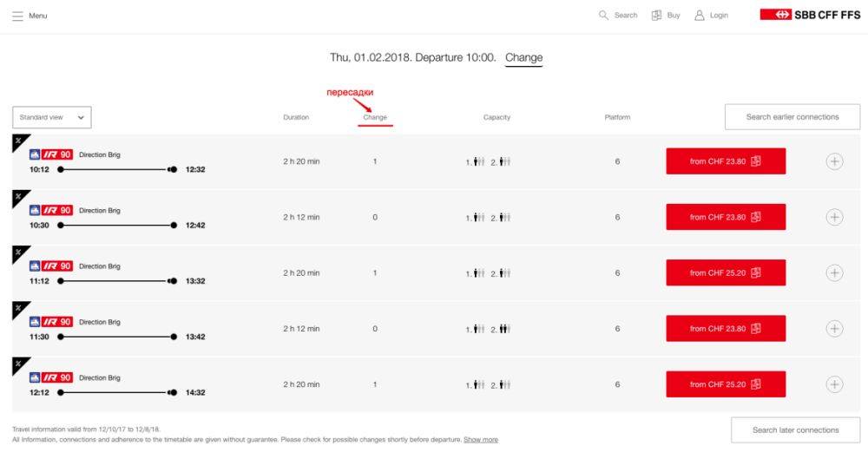Click Search earlier connections button
This screenshot has height=459, width=868.
point(792,117)
